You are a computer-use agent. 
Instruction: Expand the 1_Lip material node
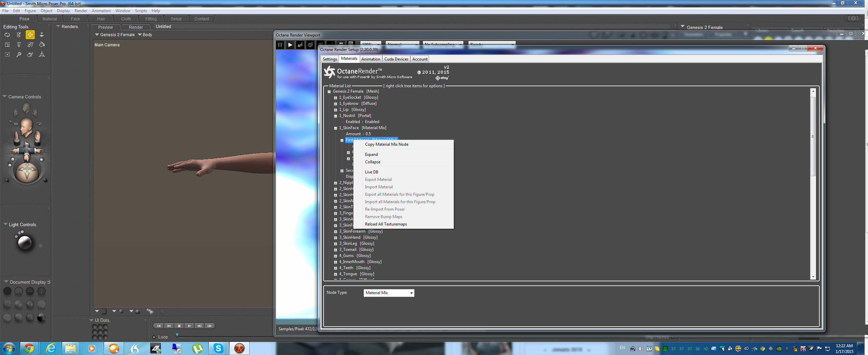(x=335, y=110)
